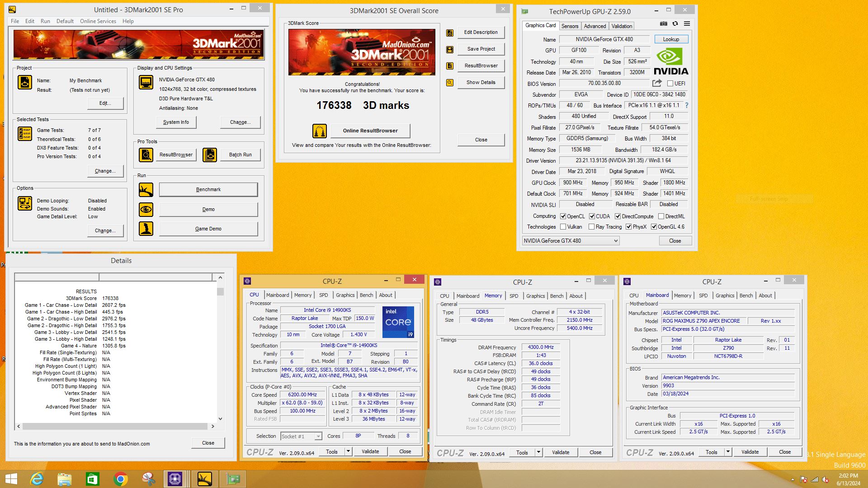The width and height of the screenshot is (868, 488).
Task: Click the Details list scroll-up arrow
Action: [x=220, y=277]
